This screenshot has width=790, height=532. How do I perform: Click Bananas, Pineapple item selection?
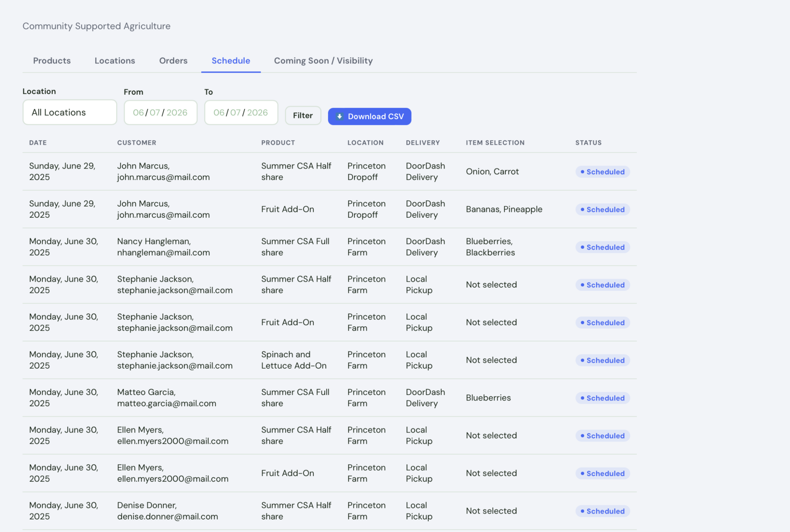tap(504, 209)
